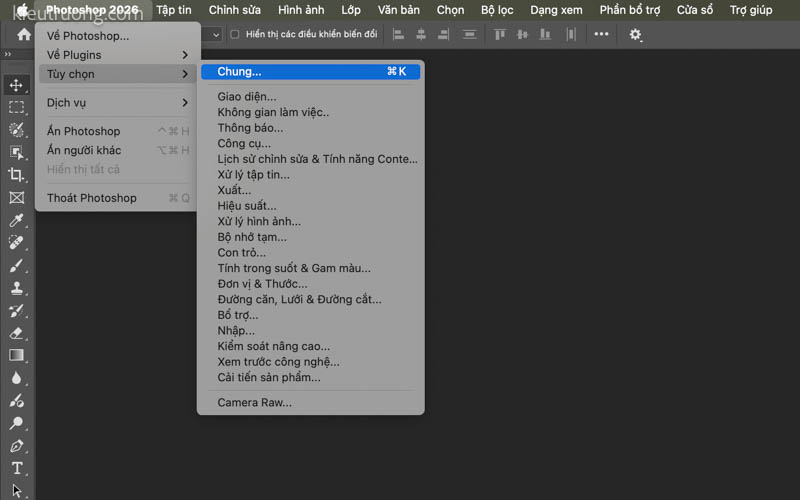Select the Clone Stamp tool
The width and height of the screenshot is (800, 500).
pyautogui.click(x=16, y=288)
